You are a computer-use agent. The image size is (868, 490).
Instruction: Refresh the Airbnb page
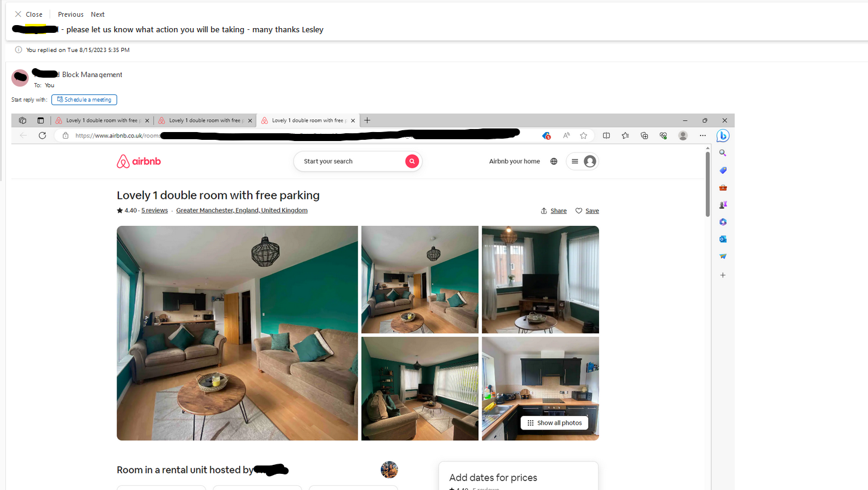click(42, 136)
